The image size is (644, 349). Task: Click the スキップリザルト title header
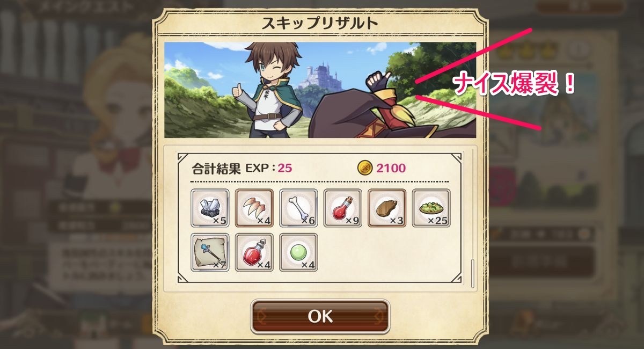[320, 23]
